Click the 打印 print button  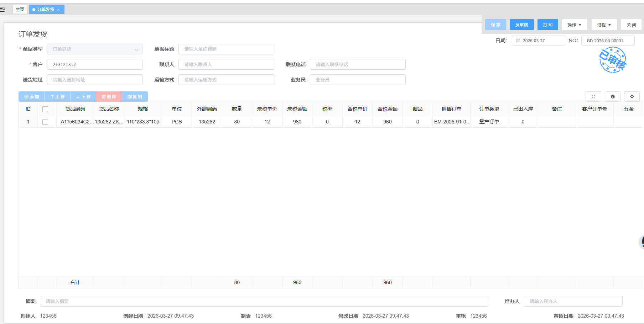pyautogui.click(x=547, y=25)
